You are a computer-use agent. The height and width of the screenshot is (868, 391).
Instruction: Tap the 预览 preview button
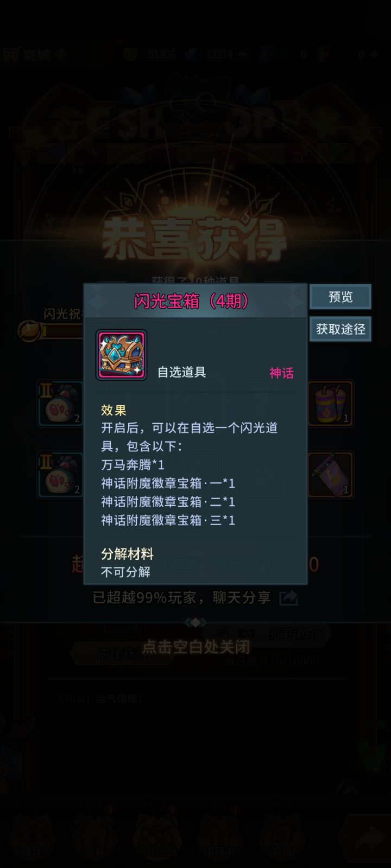point(340,297)
